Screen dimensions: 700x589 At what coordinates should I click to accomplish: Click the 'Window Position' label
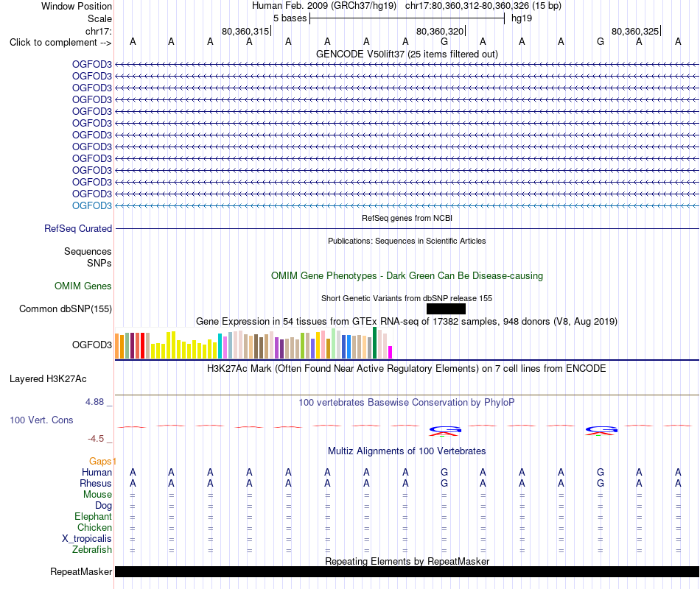77,6
